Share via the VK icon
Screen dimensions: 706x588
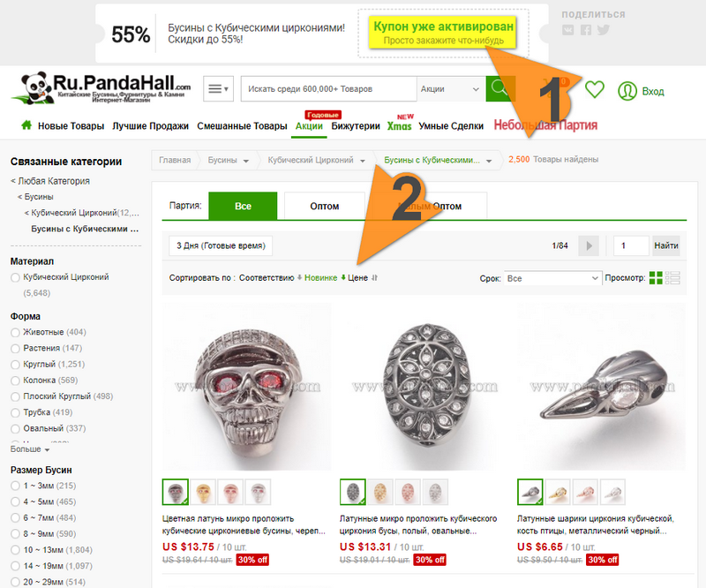tap(568, 30)
